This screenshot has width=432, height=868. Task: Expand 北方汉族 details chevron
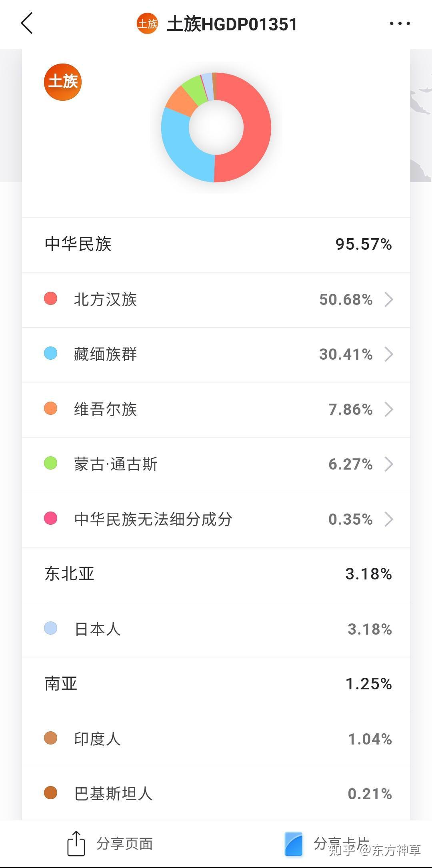tap(388, 299)
